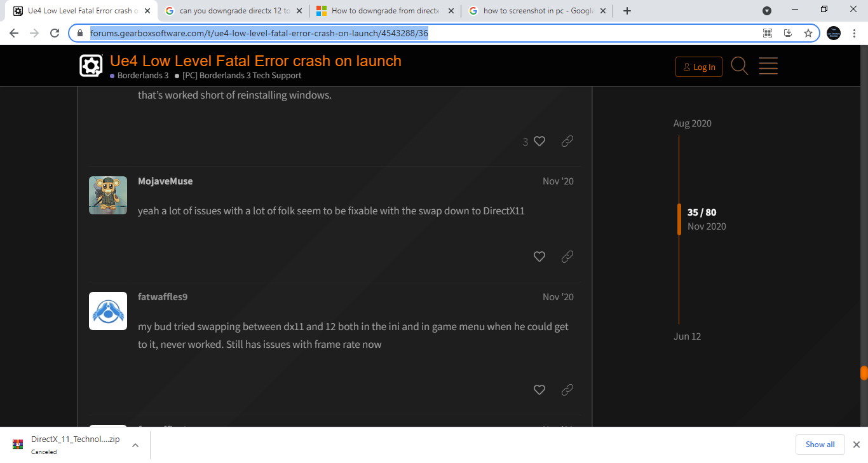Screen dimensions: 868x463
Task: Reload the current page
Action: (55, 33)
